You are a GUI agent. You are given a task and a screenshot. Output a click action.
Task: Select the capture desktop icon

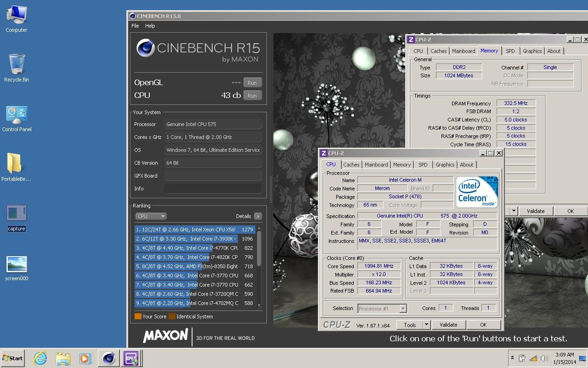point(17,218)
